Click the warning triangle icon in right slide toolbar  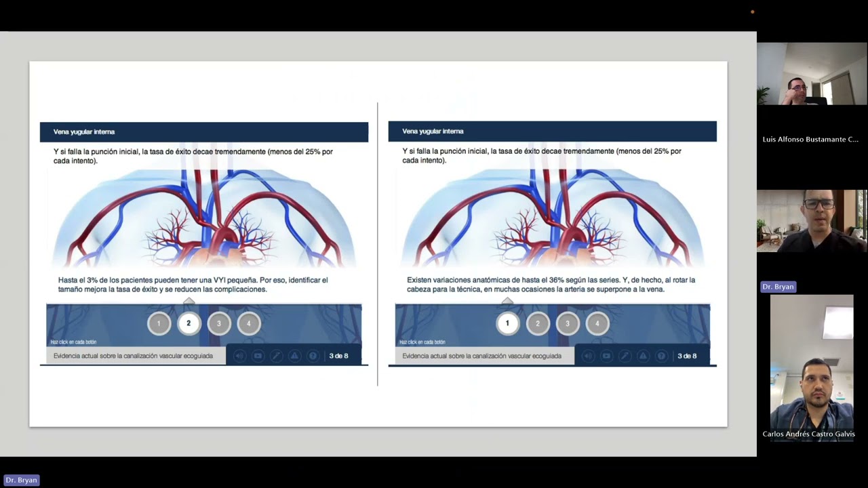coord(643,356)
